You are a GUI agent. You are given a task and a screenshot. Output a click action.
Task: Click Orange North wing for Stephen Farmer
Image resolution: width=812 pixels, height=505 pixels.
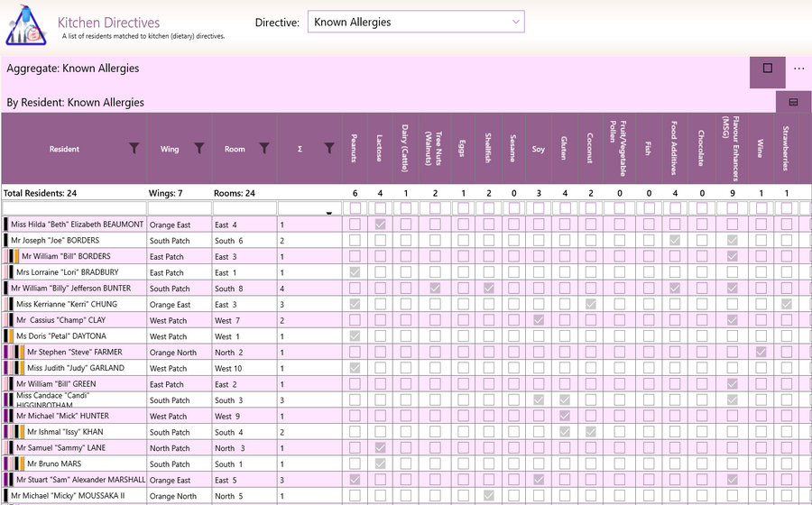(x=173, y=353)
